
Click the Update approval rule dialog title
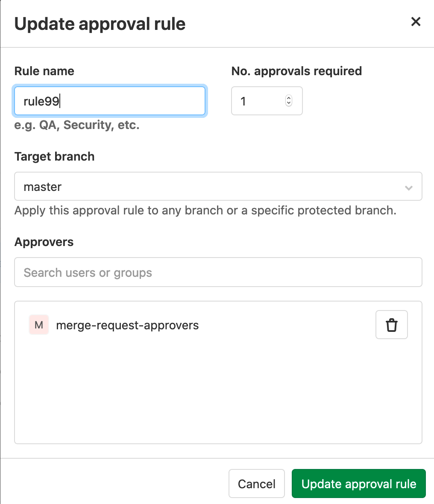point(100,24)
